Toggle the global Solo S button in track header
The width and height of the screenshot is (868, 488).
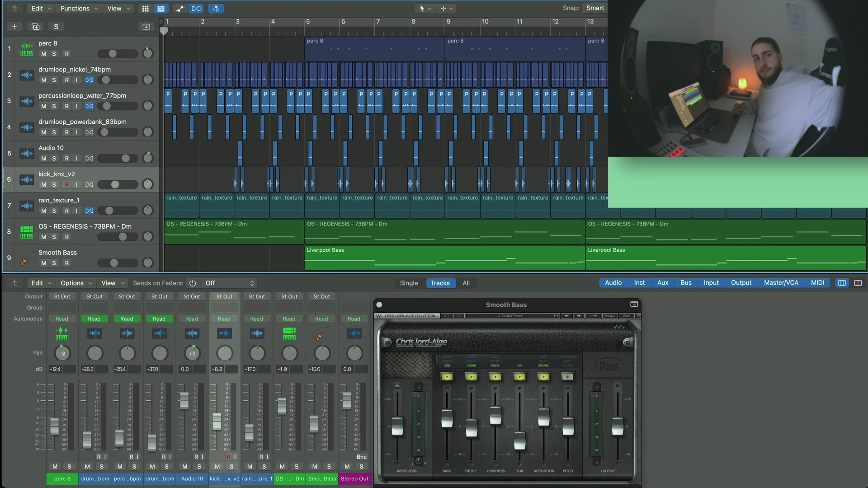point(56,27)
